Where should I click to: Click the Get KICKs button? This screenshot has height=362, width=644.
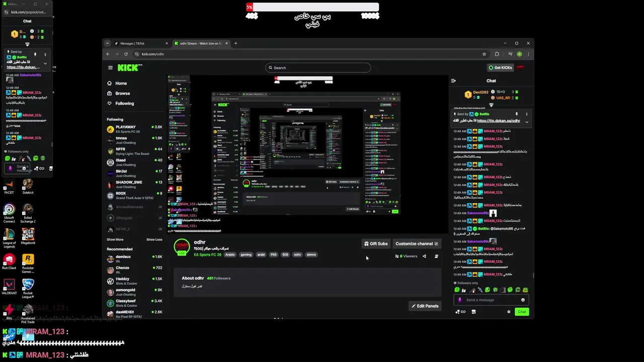point(500,67)
